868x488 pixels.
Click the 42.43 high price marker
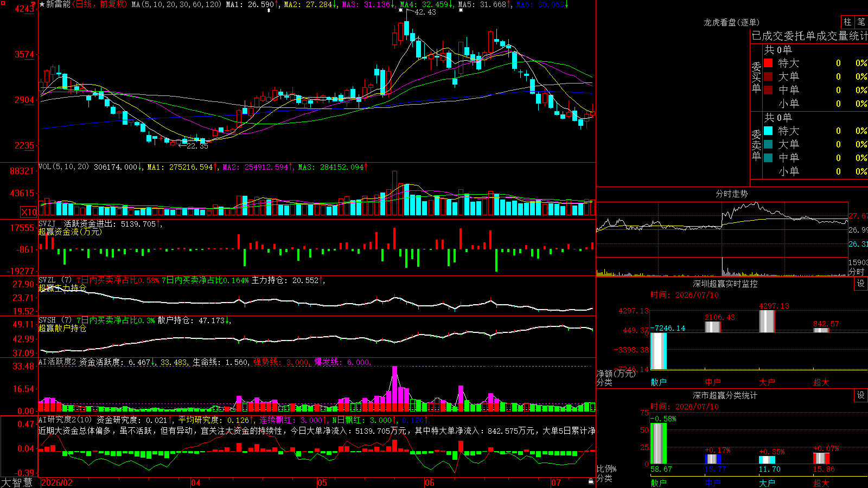[425, 12]
